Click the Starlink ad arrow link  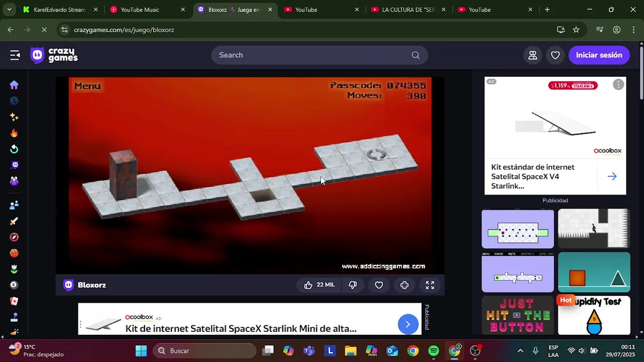(x=612, y=176)
